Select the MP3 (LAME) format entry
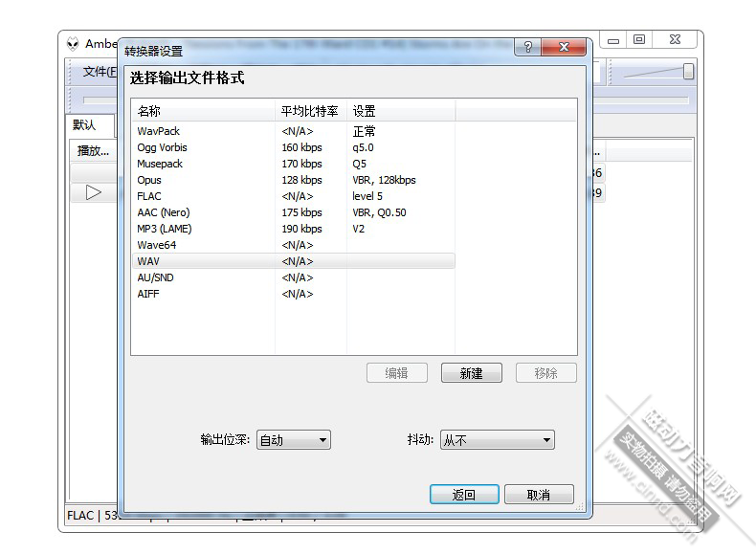Viewport: 756px width, 554px height. click(x=164, y=229)
